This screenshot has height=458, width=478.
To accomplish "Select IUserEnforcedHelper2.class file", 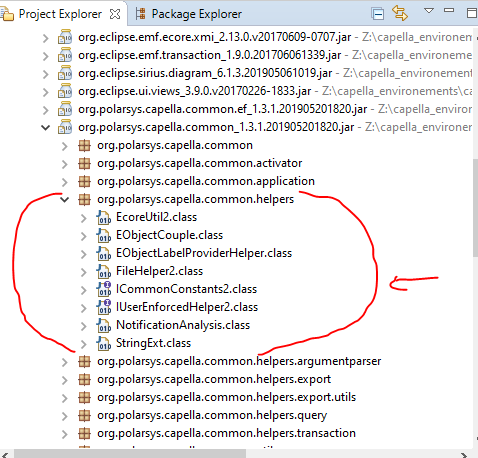I will (x=187, y=307).
